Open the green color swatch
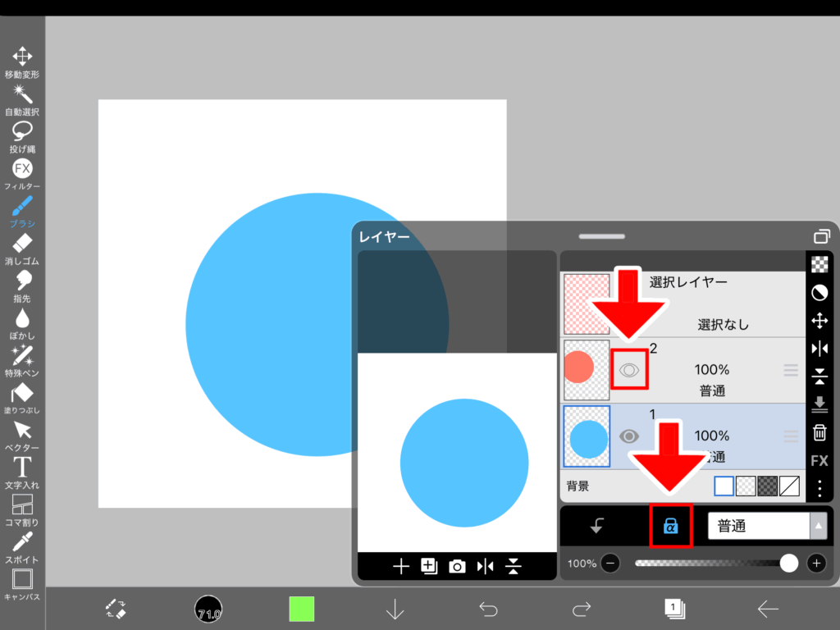 (x=302, y=609)
